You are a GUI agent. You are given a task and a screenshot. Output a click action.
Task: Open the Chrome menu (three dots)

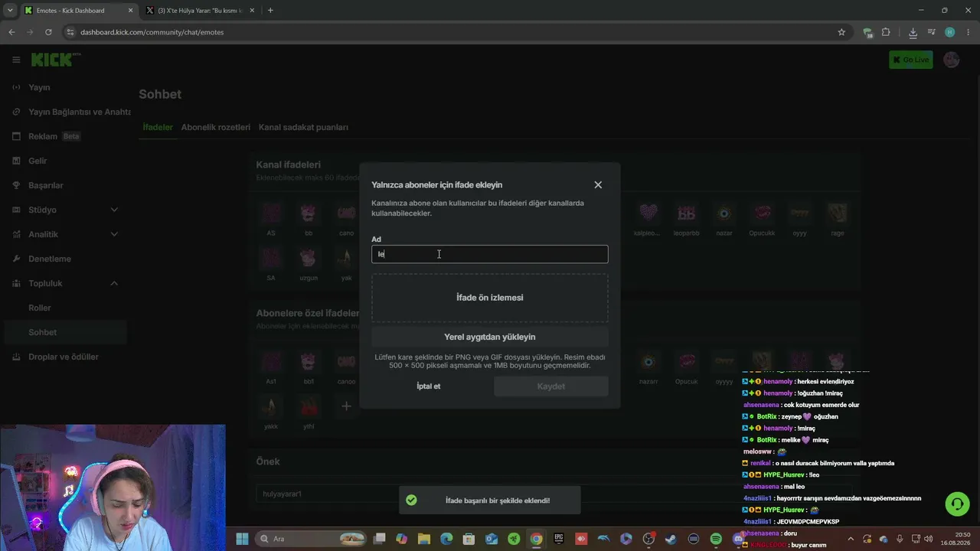pyautogui.click(x=969, y=32)
